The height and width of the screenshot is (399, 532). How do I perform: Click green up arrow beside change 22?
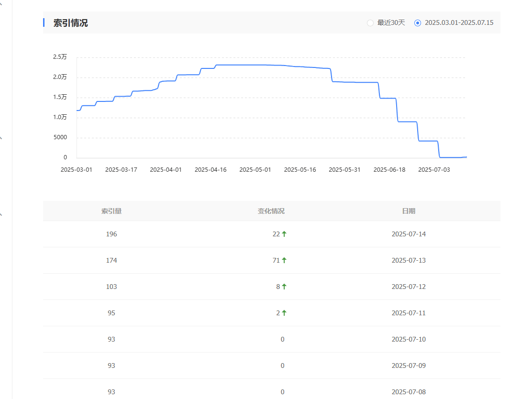(x=284, y=234)
